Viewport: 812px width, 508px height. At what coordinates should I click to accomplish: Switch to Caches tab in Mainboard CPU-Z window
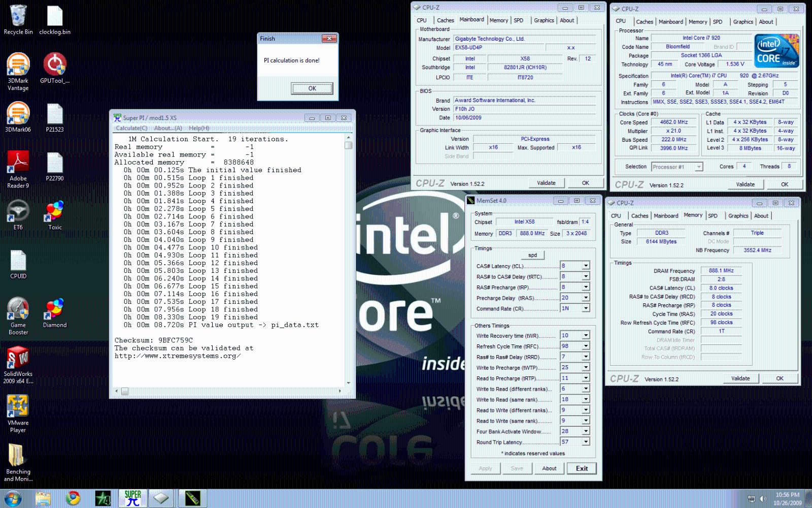tap(445, 20)
